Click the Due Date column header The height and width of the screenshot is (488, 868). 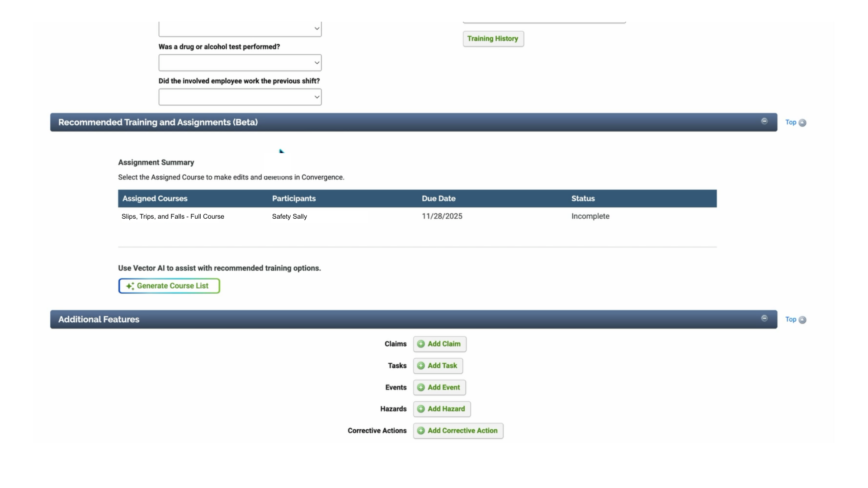pyautogui.click(x=439, y=199)
